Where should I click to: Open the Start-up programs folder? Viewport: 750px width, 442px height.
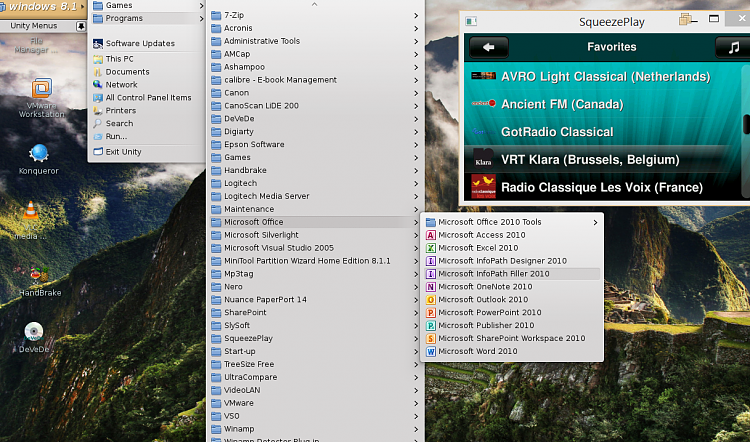(x=315, y=351)
